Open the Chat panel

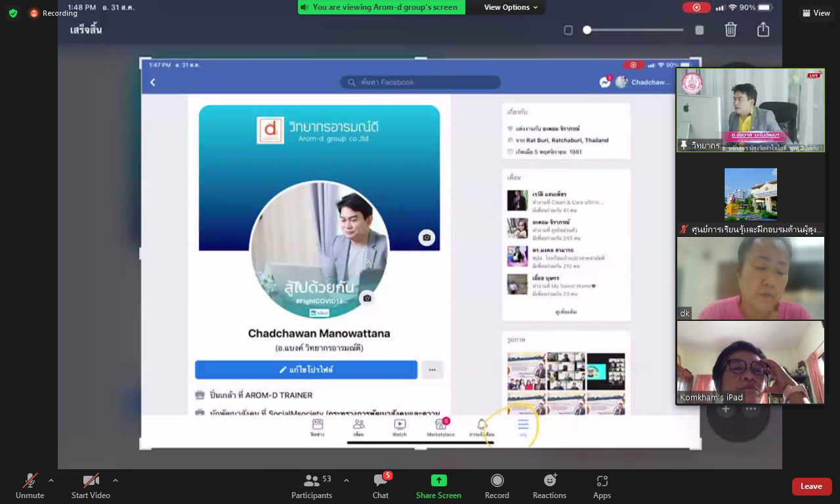pos(381,486)
